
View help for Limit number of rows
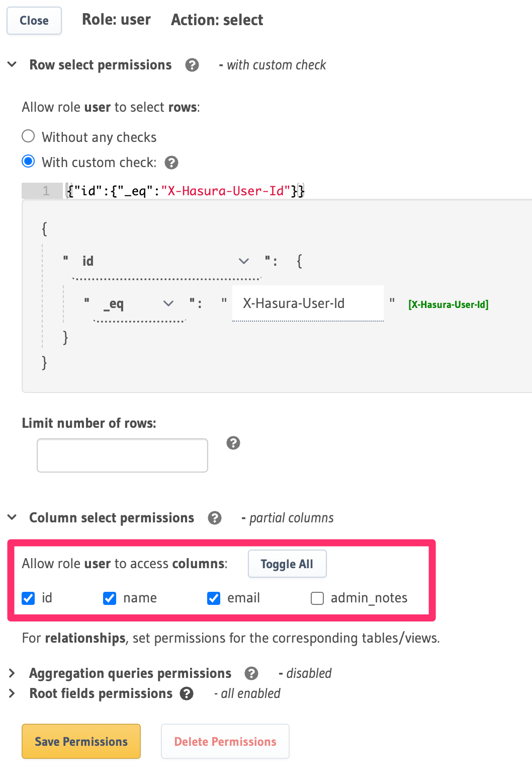[x=233, y=443]
